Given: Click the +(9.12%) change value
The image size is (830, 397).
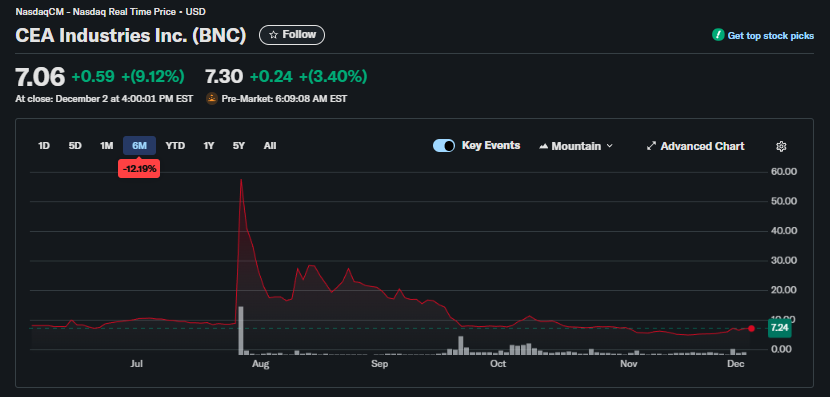Looking at the screenshot, I should pos(153,77).
